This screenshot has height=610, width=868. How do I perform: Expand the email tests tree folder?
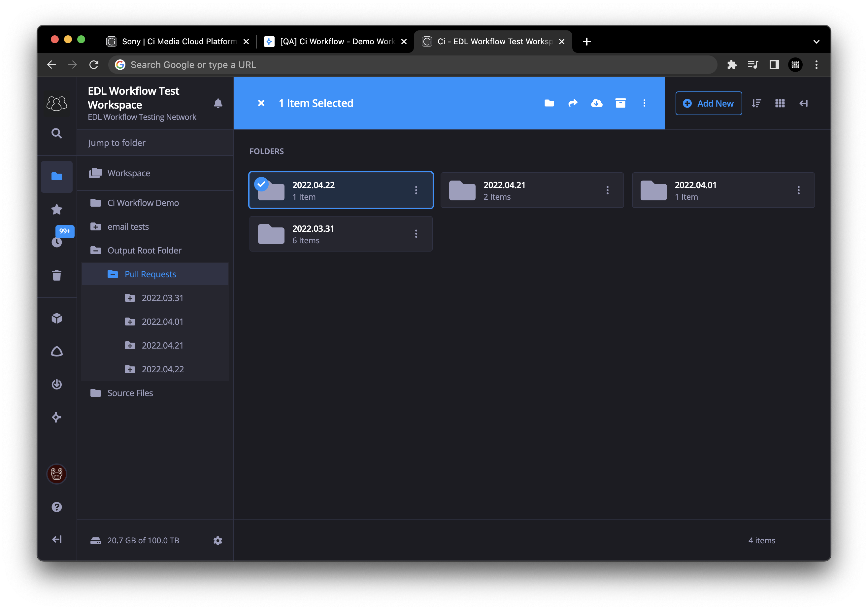(x=96, y=226)
